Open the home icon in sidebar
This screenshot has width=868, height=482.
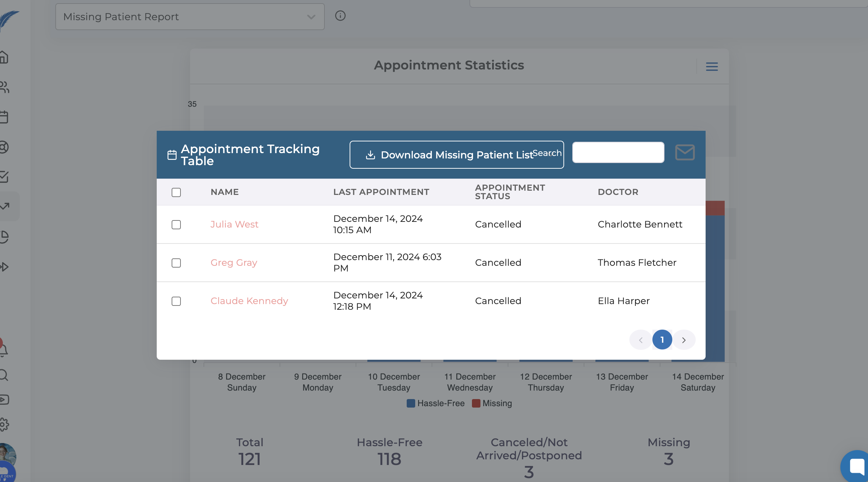[x=4, y=57]
